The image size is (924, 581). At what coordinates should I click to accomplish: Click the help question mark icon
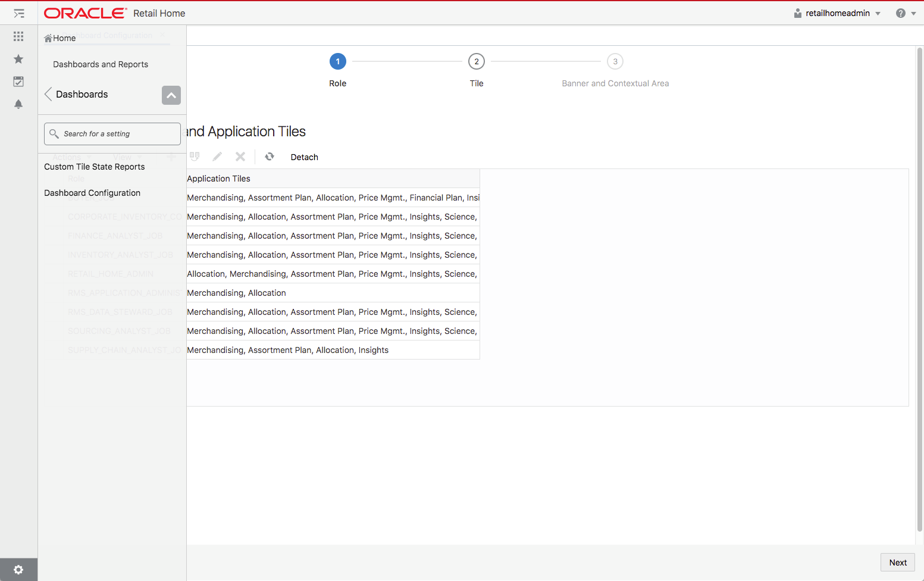[x=900, y=13]
